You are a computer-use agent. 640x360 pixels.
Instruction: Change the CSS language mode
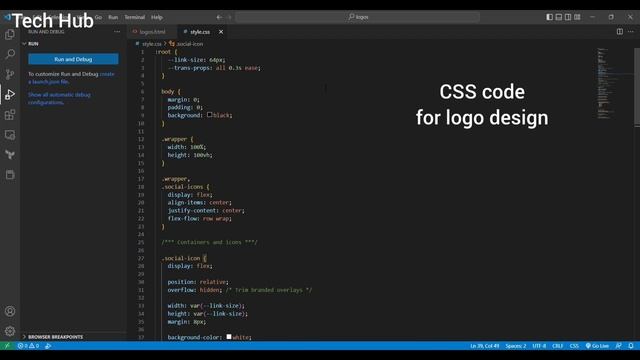point(574,346)
